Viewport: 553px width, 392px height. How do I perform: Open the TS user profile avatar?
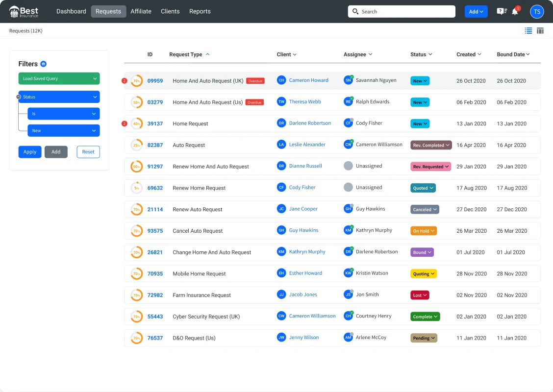pyautogui.click(x=537, y=12)
